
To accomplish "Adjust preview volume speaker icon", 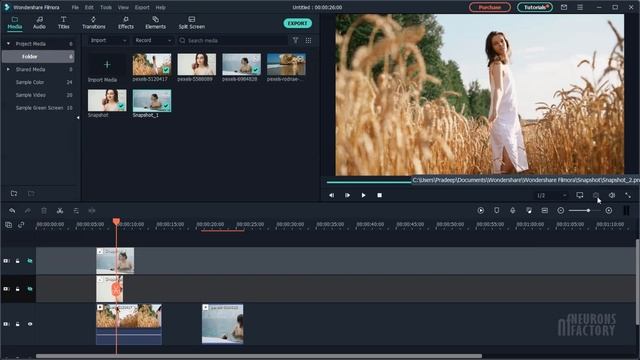I will 612,196.
